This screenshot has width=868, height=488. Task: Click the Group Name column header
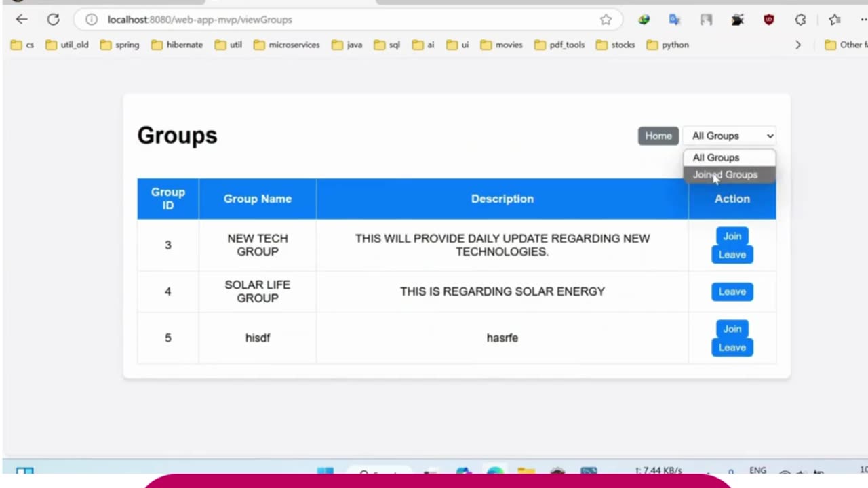click(258, 199)
